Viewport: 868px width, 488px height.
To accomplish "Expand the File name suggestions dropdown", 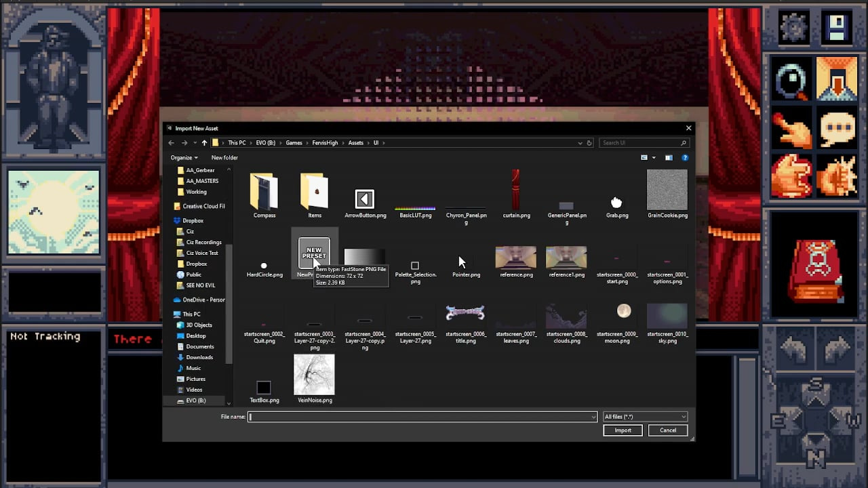I will pos(594,417).
